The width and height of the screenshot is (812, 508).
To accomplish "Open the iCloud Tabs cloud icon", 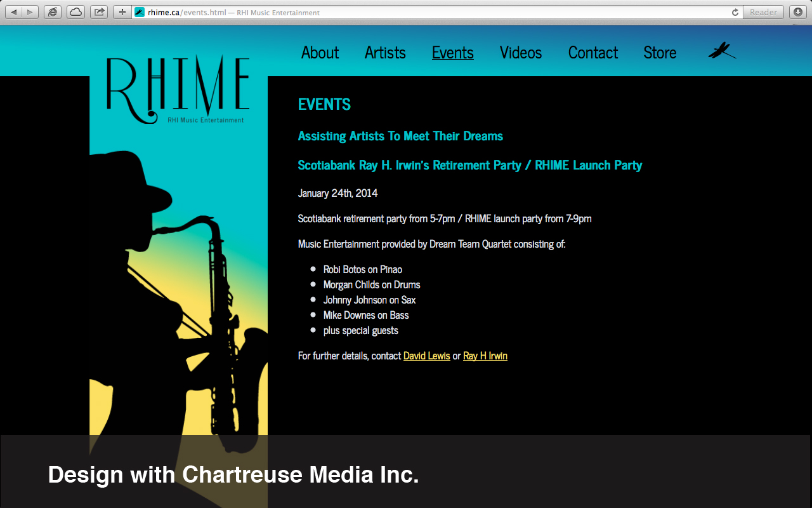I will (x=75, y=12).
